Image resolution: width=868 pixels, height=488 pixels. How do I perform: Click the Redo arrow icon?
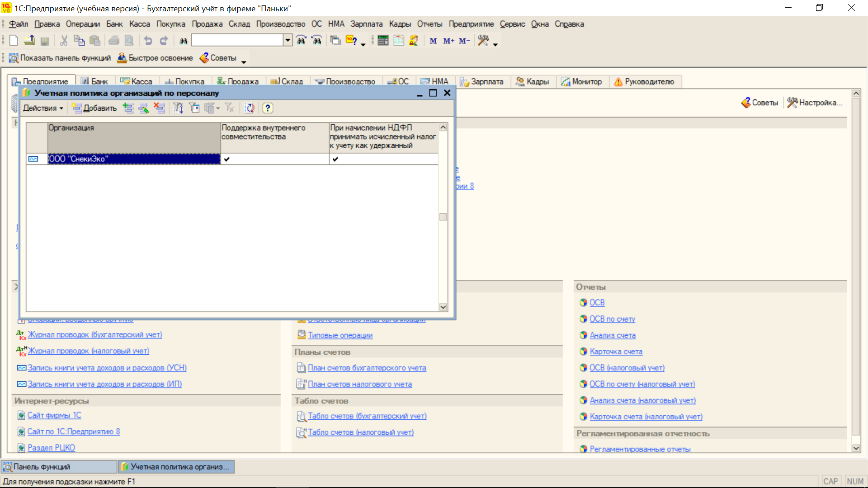pos(164,41)
